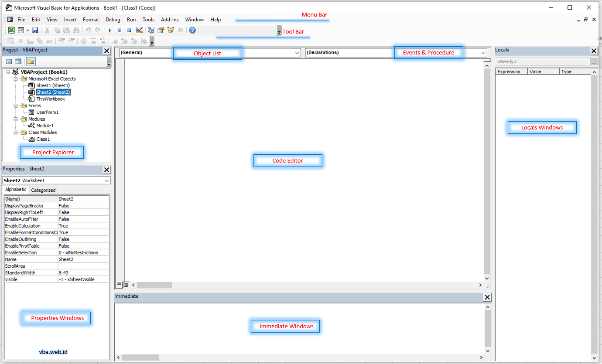
Task: Click the List Properties/Methods icon in Edit toolbar
Action: 11,41
